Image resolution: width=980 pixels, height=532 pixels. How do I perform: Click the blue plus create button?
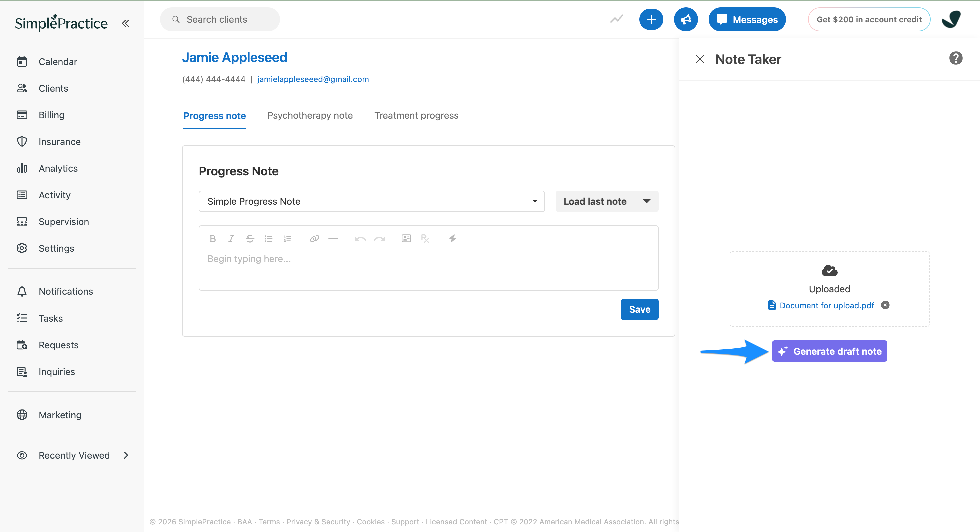pos(651,19)
